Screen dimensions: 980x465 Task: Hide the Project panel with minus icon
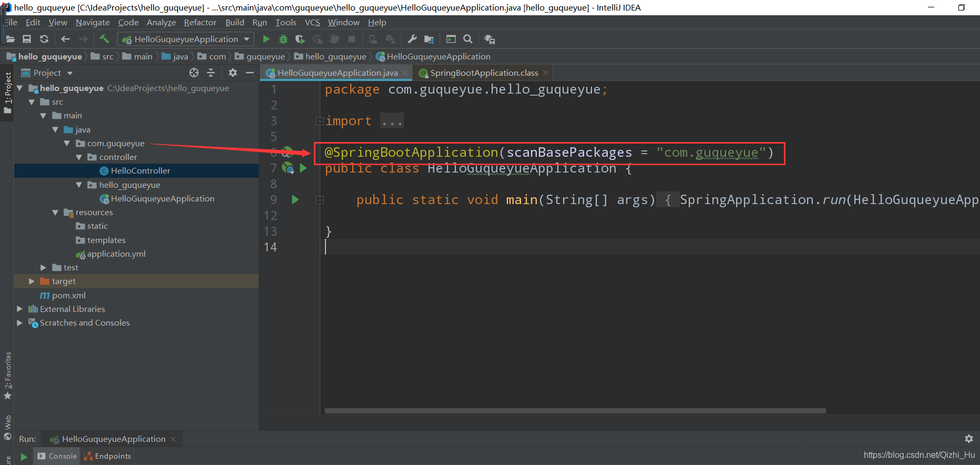click(x=250, y=73)
